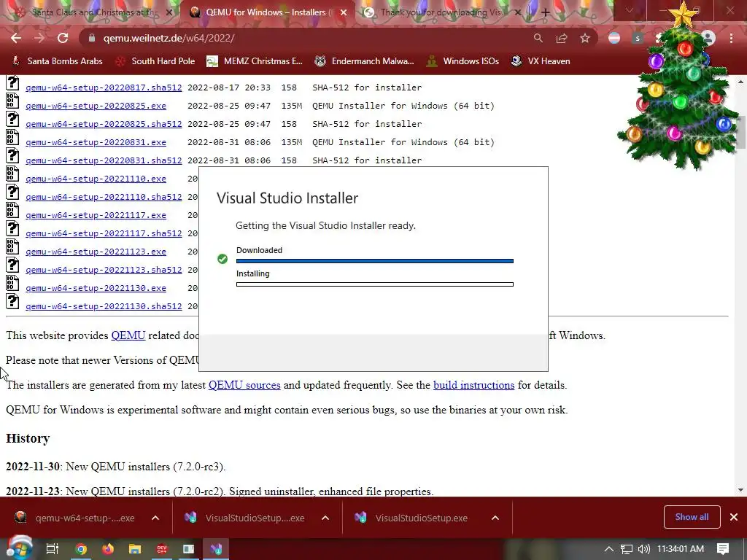Expand the tab search chevron
The width and height of the screenshot is (747, 560).
coord(630,10)
